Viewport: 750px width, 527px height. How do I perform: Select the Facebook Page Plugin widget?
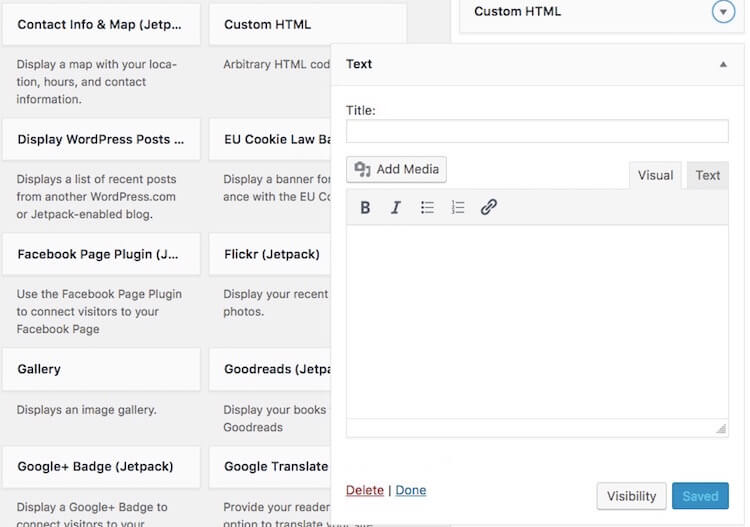point(101,255)
